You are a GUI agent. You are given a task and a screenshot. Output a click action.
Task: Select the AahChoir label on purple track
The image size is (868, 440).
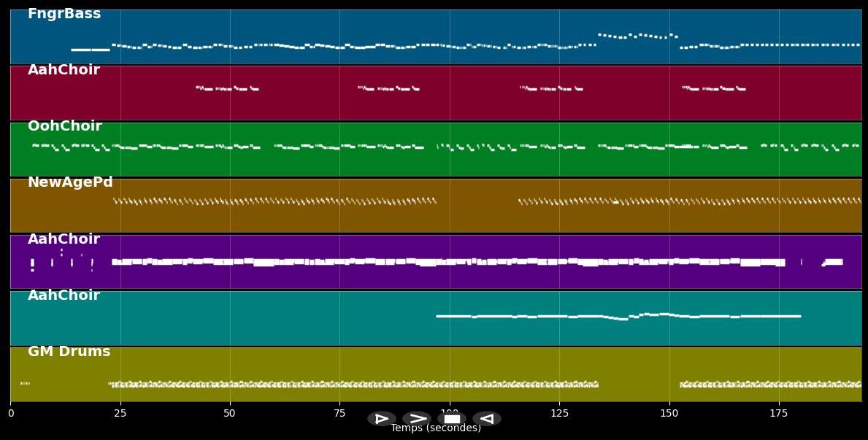coord(64,239)
